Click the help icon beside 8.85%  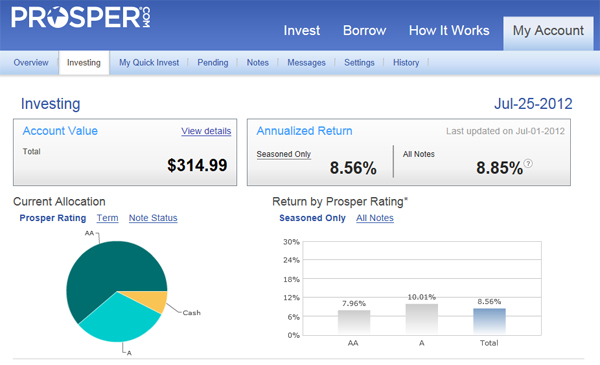pos(528,163)
